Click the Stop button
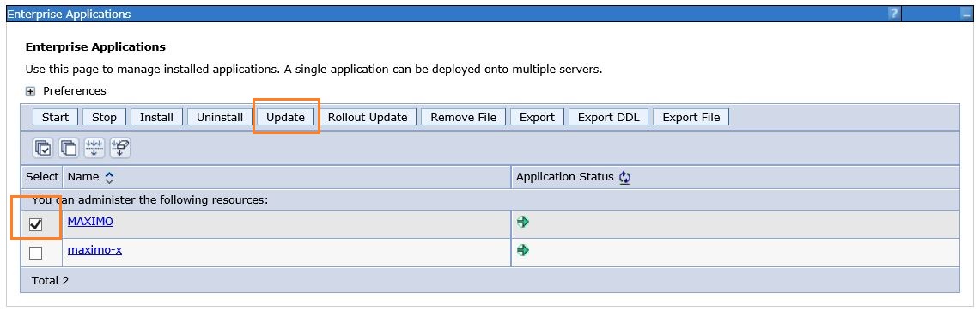Viewport: 980px width, 312px height. coord(105,117)
